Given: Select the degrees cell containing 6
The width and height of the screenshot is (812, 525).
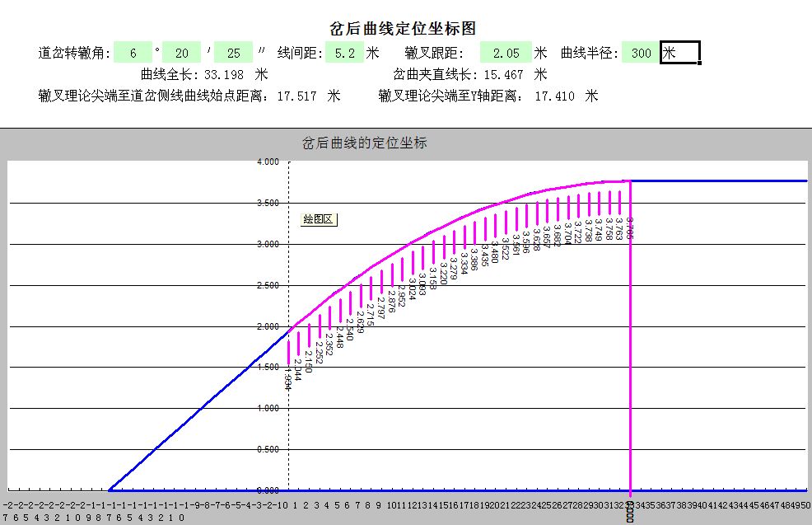Looking at the screenshot, I should click(x=133, y=53).
